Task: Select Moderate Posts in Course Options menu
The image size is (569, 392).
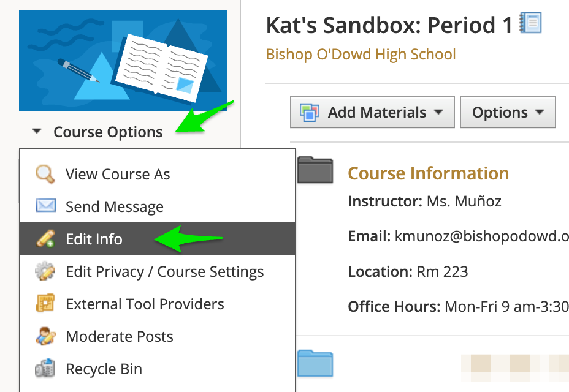Action: click(x=120, y=336)
